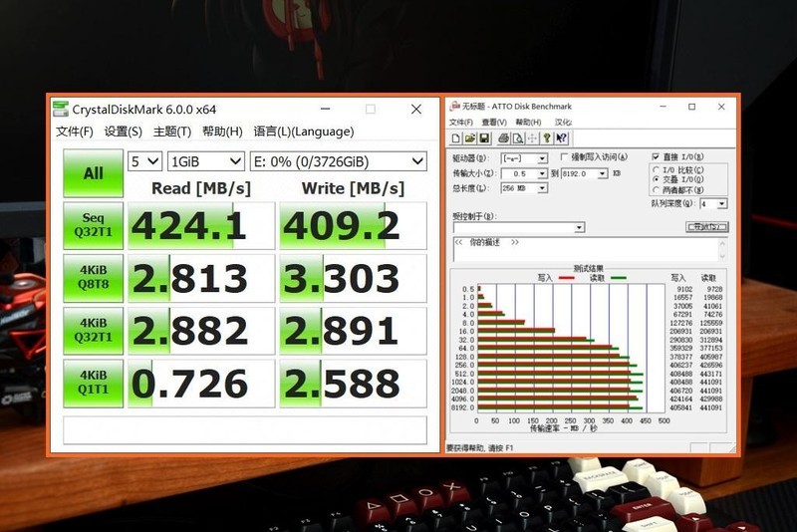Click the move crosshair icon in ATTO toolbar

coord(532,138)
